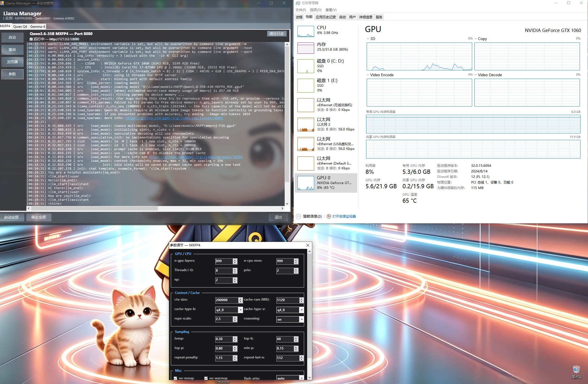The height and width of the screenshot is (384, 588).
Task: Click 停止全部 stop all button
Action: [39, 217]
